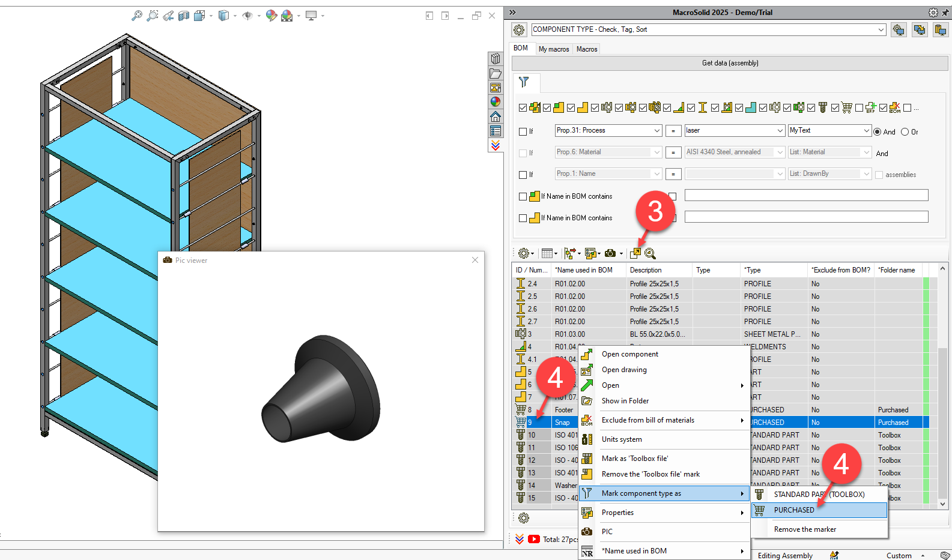Click the 'Custom' unit system in status bar
952x560 pixels.
pyautogui.click(x=899, y=556)
